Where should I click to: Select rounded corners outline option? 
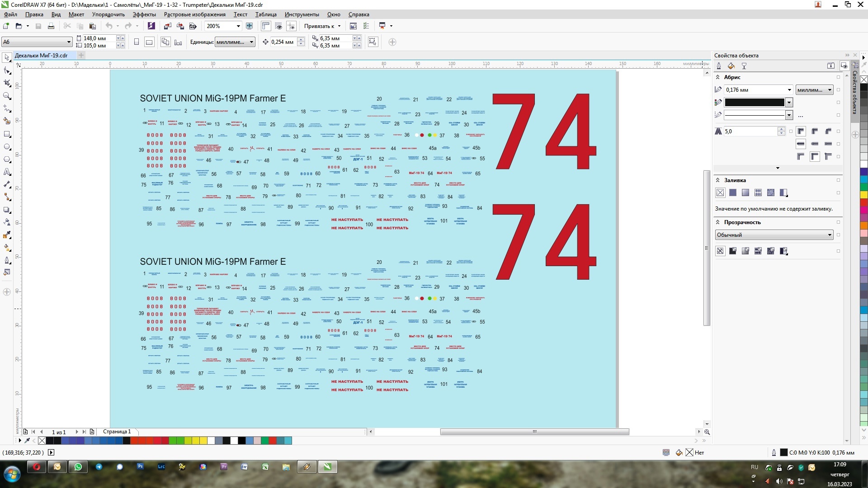(x=815, y=131)
